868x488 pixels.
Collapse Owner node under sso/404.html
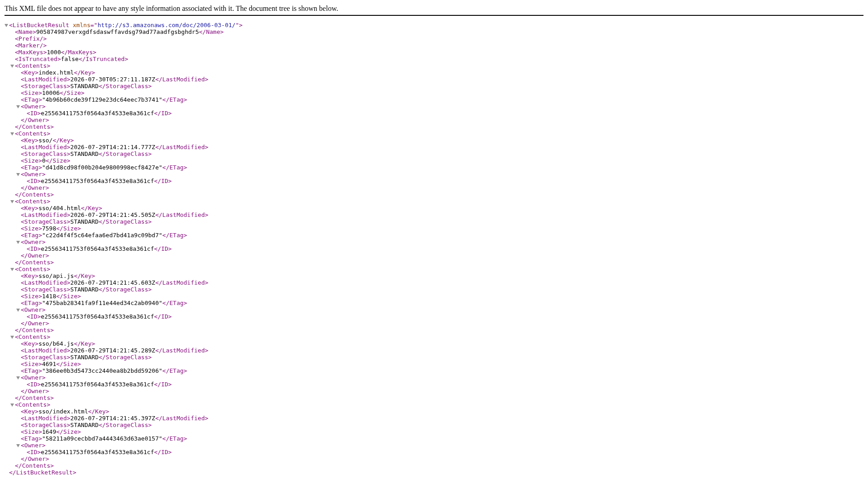pos(18,242)
